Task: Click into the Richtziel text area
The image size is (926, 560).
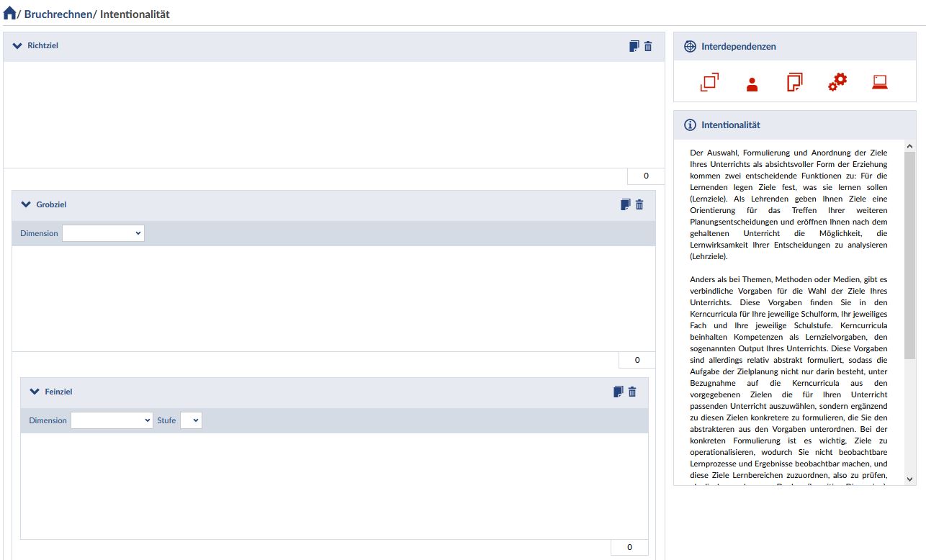Action: click(x=333, y=114)
